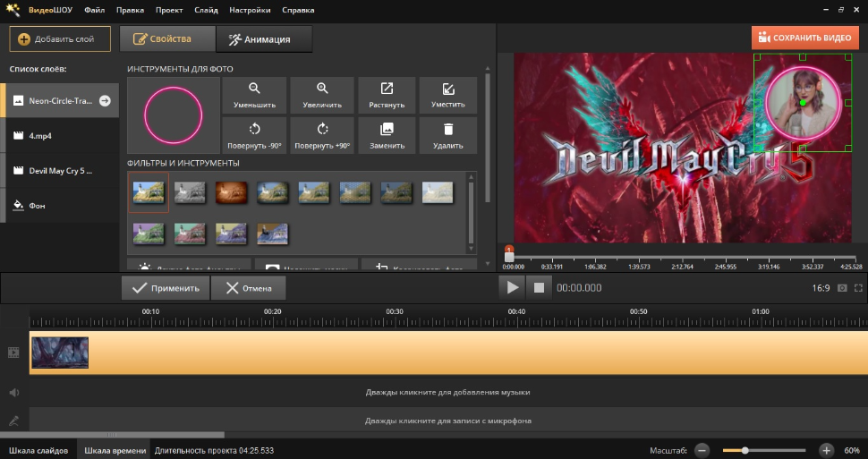The width and height of the screenshot is (868, 459).
Task: Open the Файл menu
Action: [95, 10]
